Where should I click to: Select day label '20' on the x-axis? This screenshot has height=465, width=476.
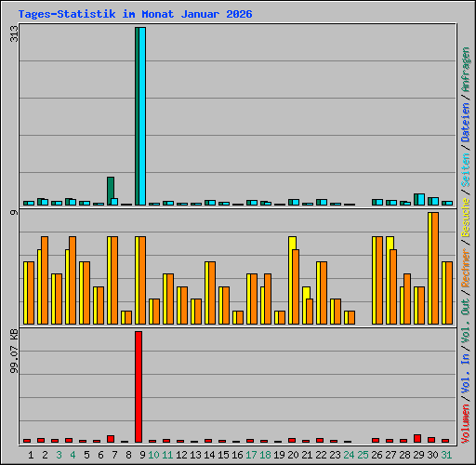293,455
